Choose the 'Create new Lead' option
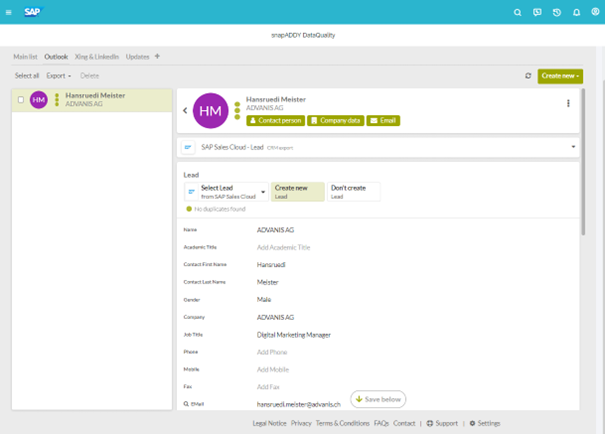The height and width of the screenshot is (434, 605). pyautogui.click(x=297, y=191)
